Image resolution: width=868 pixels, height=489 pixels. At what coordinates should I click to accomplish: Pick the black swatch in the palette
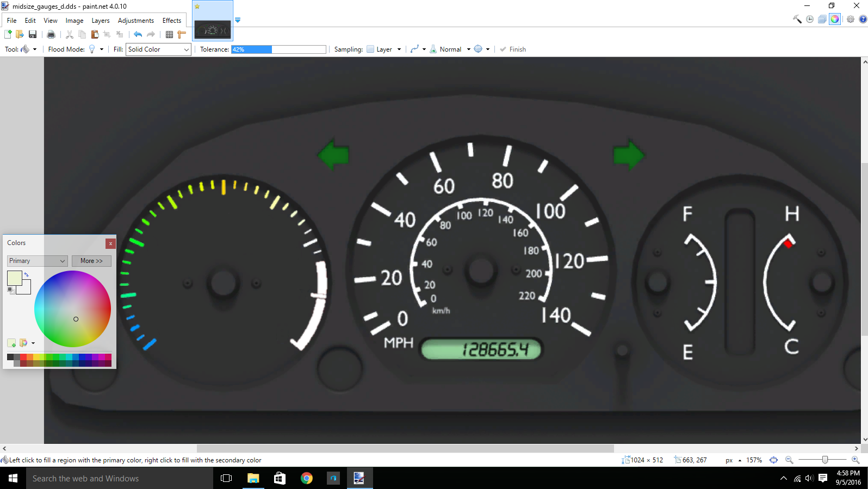point(10,357)
